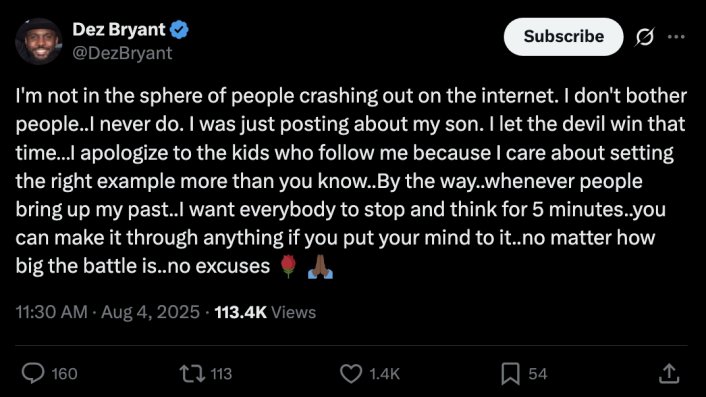The image size is (706, 397).
Task: View the 113.4K Views analytics
Action: pos(265,312)
